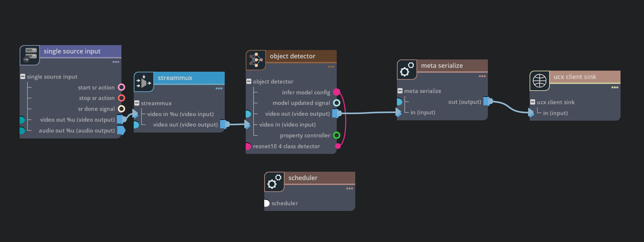644x242 pixels.
Task: Click the audio out %u output connector
Action: tap(121, 130)
